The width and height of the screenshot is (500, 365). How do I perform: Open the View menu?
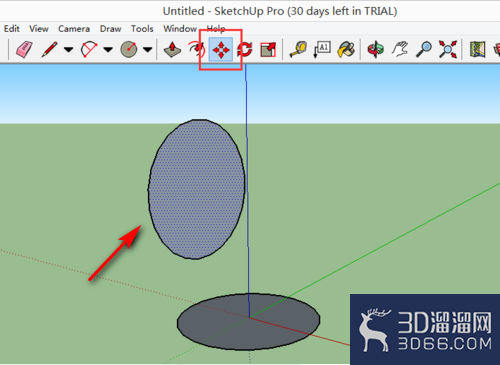[x=39, y=29]
